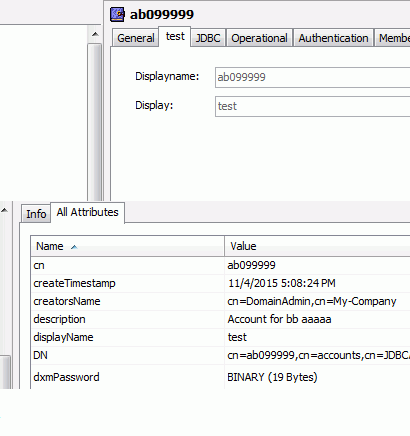The width and height of the screenshot is (410, 436).
Task: Select the DN attribute name
Action: [40, 355]
